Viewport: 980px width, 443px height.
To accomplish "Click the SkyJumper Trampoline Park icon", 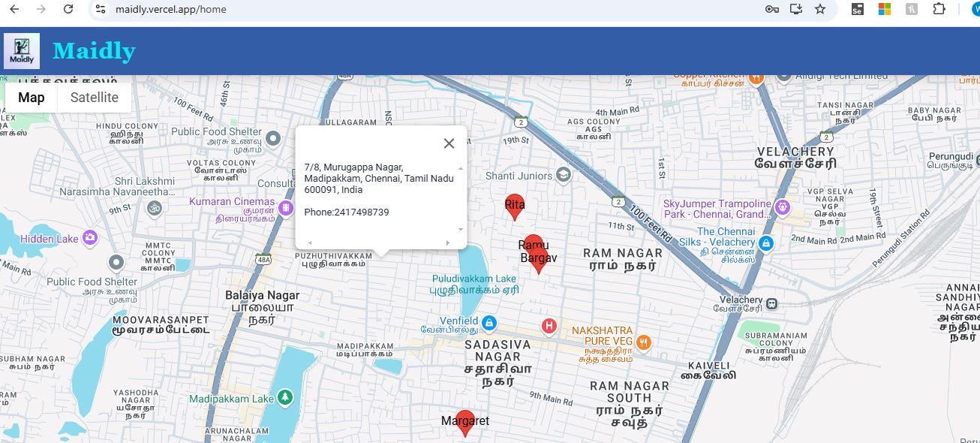I will tap(782, 206).
